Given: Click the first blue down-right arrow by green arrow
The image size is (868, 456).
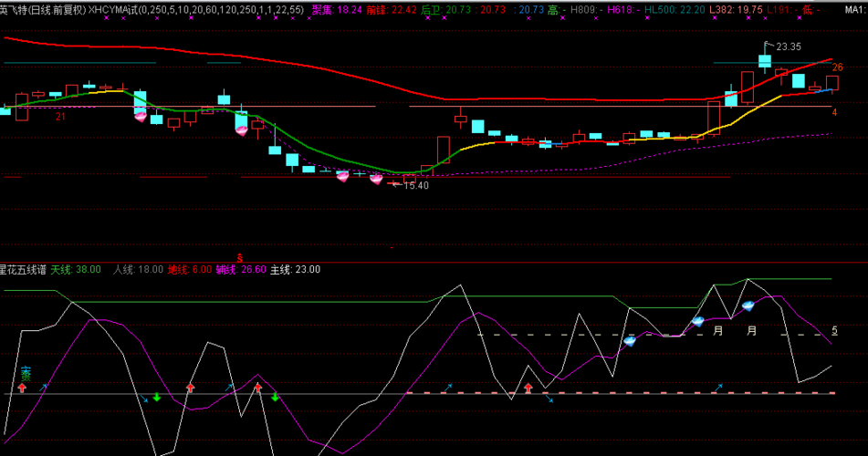Looking at the screenshot, I should (144, 399).
